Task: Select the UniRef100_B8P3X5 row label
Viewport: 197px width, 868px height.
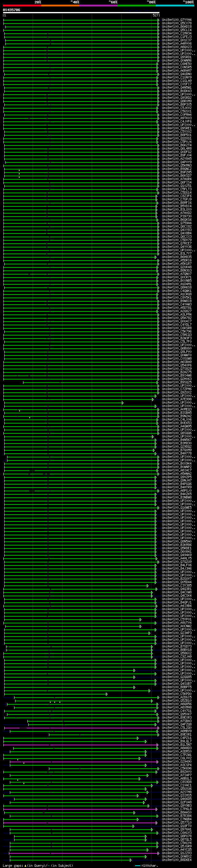Action: pyautogui.click(x=177, y=104)
